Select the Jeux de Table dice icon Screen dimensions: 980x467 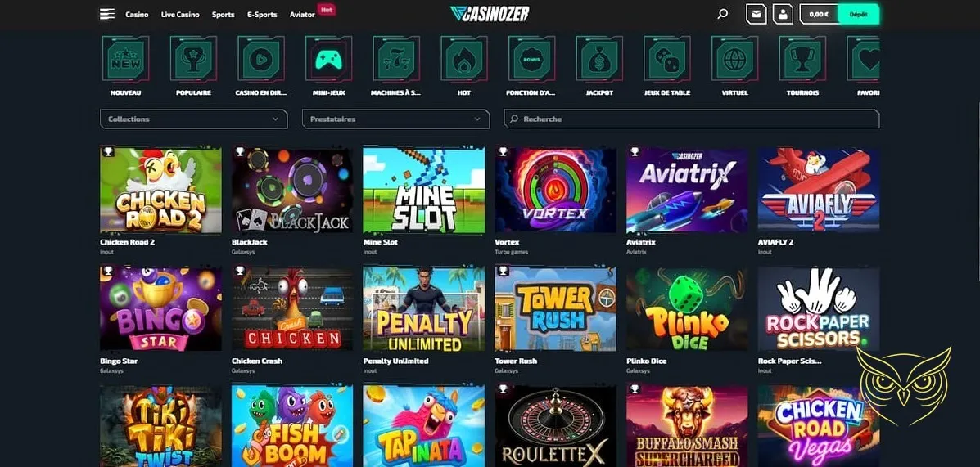pyautogui.click(x=667, y=60)
